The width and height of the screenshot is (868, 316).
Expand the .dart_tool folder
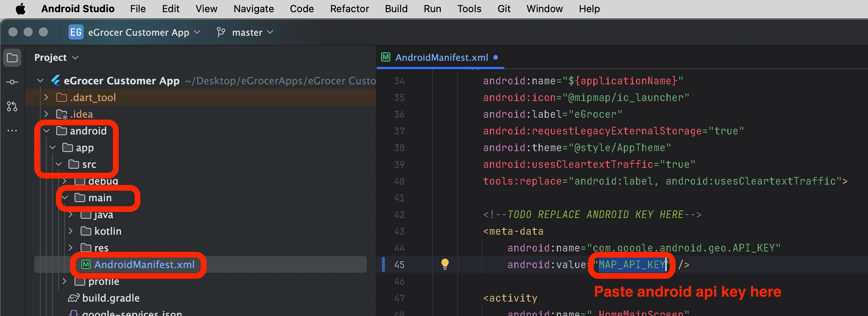point(46,97)
